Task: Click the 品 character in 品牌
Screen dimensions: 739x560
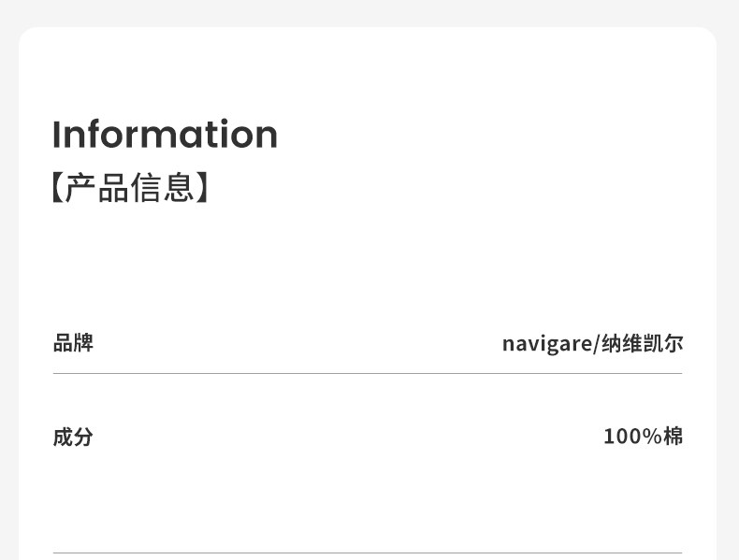Action: pyautogui.click(x=63, y=343)
